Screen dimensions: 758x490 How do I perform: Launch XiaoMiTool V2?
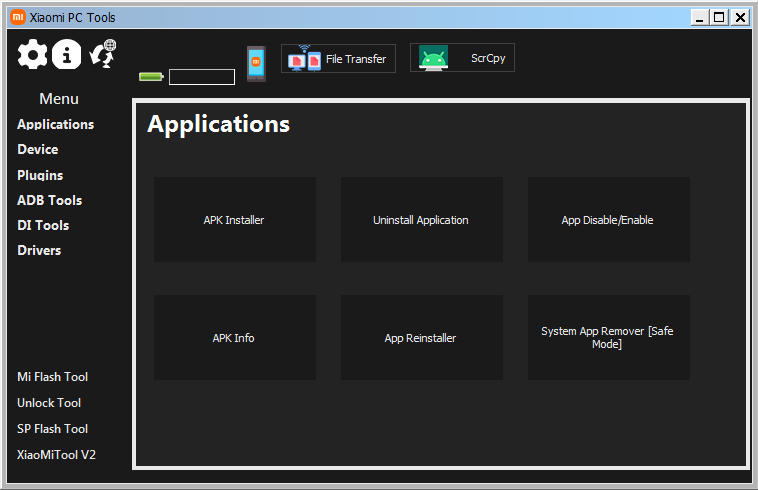[x=57, y=455]
